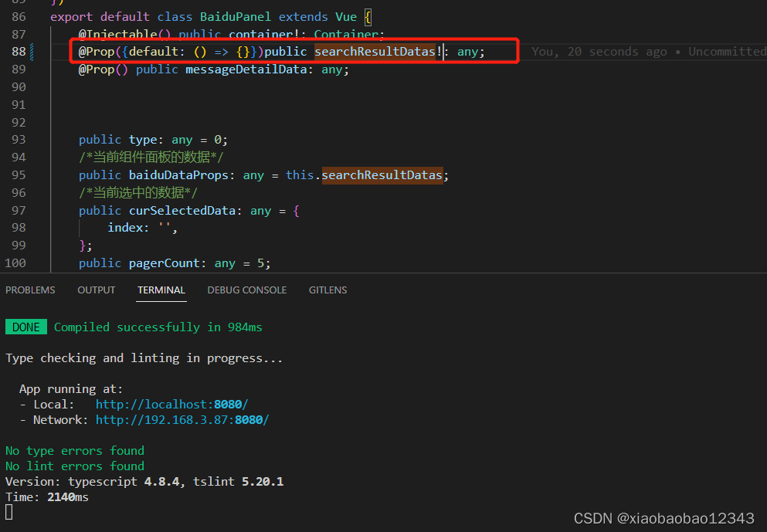Select line number 95 to highlight the line

[19, 175]
